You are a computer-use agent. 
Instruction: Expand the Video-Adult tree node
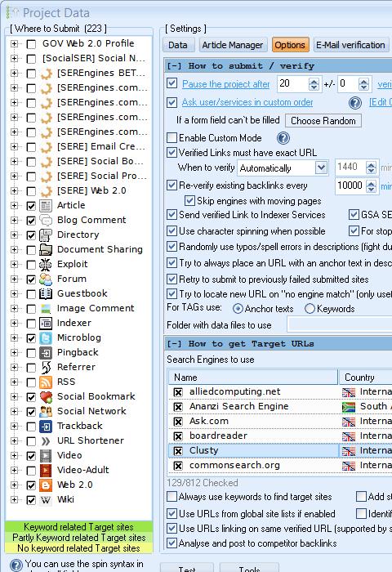[x=14, y=471]
